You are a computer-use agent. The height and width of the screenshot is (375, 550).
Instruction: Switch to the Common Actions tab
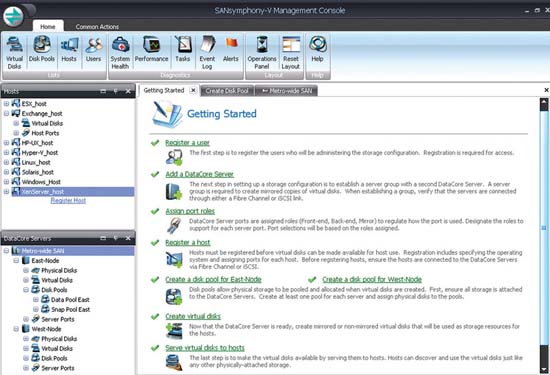[x=97, y=27]
